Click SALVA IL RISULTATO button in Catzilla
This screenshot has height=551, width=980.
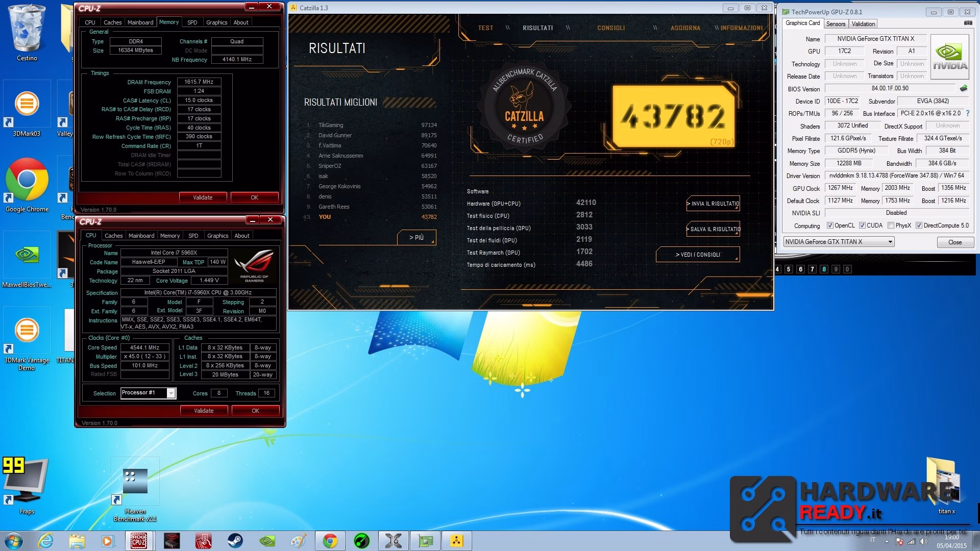click(x=713, y=229)
